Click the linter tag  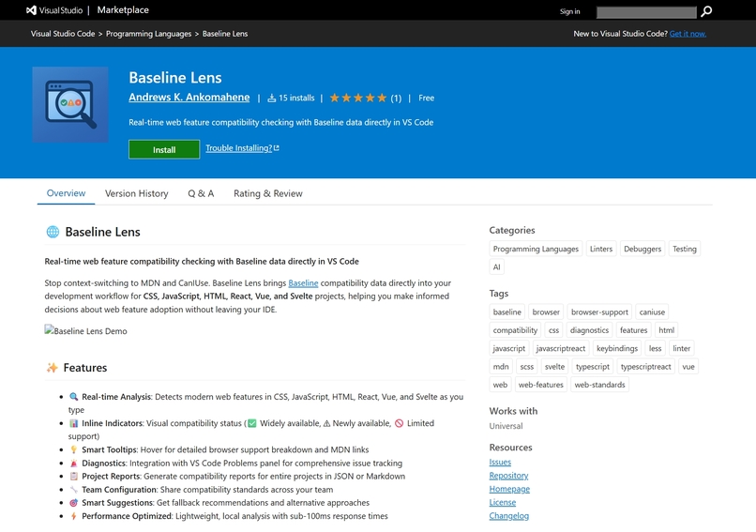point(681,348)
